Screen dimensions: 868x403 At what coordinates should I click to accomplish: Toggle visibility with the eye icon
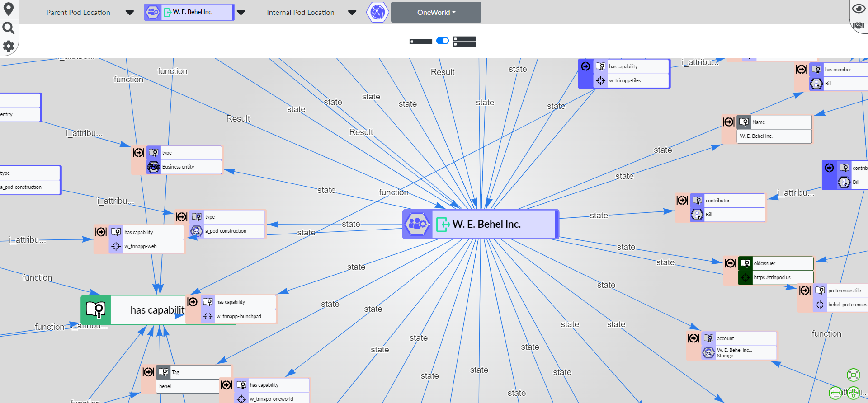pos(858,9)
